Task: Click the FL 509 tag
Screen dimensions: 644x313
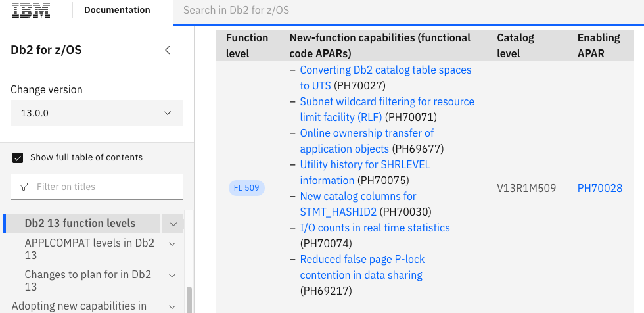Action: (246, 188)
